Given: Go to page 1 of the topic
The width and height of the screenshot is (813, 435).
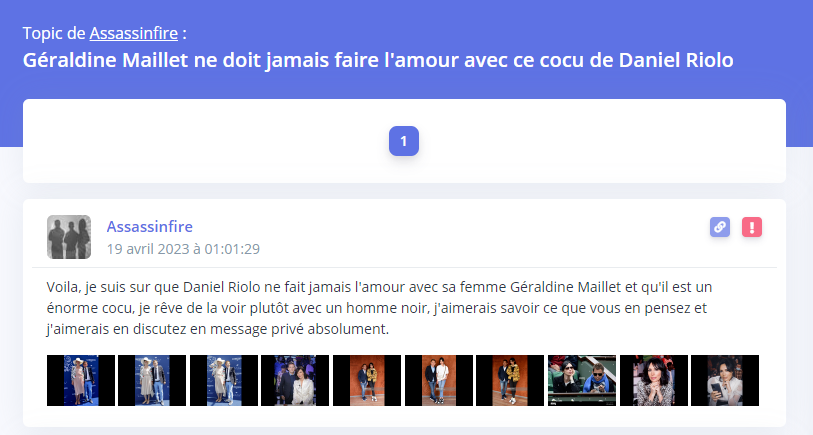Looking at the screenshot, I should point(404,141).
